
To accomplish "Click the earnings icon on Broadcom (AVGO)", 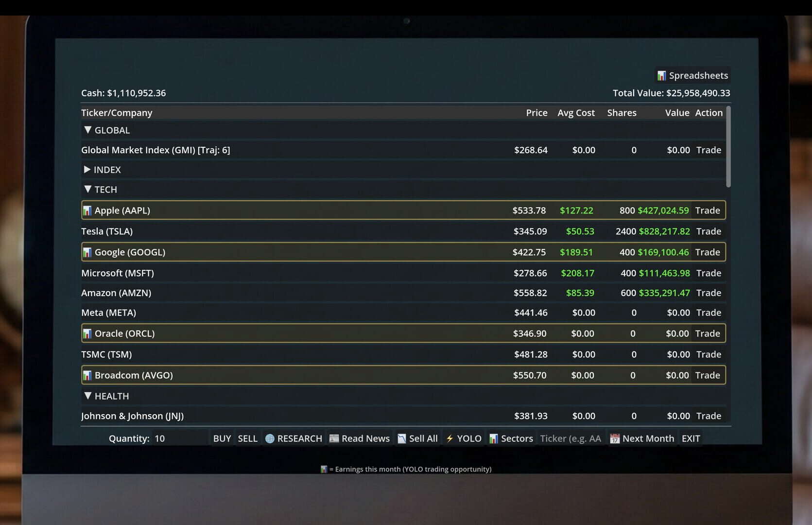I will 87,375.
